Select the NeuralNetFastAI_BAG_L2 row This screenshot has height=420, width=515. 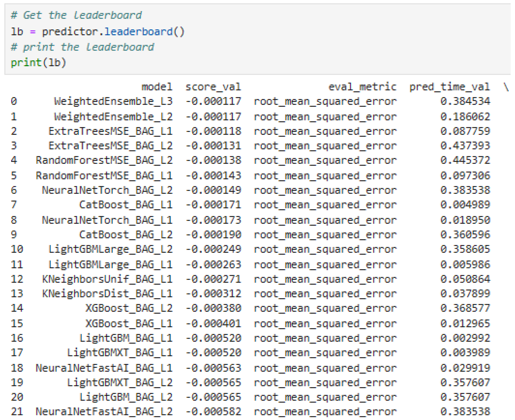[x=104, y=411]
